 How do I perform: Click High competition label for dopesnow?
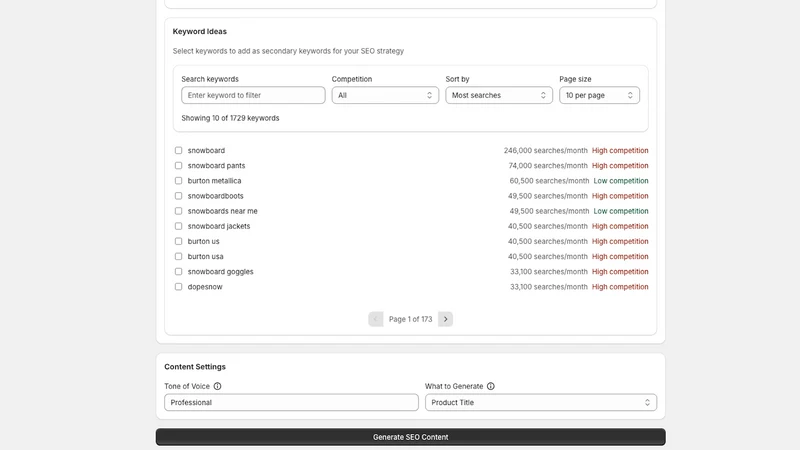(x=620, y=287)
